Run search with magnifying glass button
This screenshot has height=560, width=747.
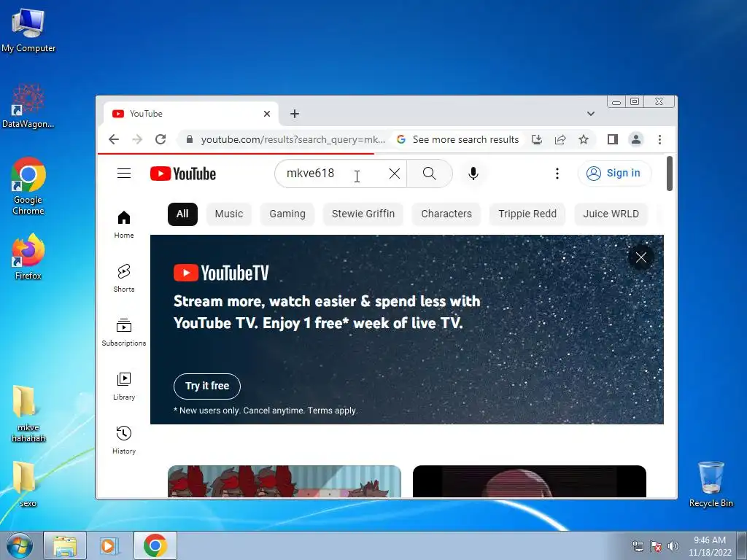click(429, 174)
